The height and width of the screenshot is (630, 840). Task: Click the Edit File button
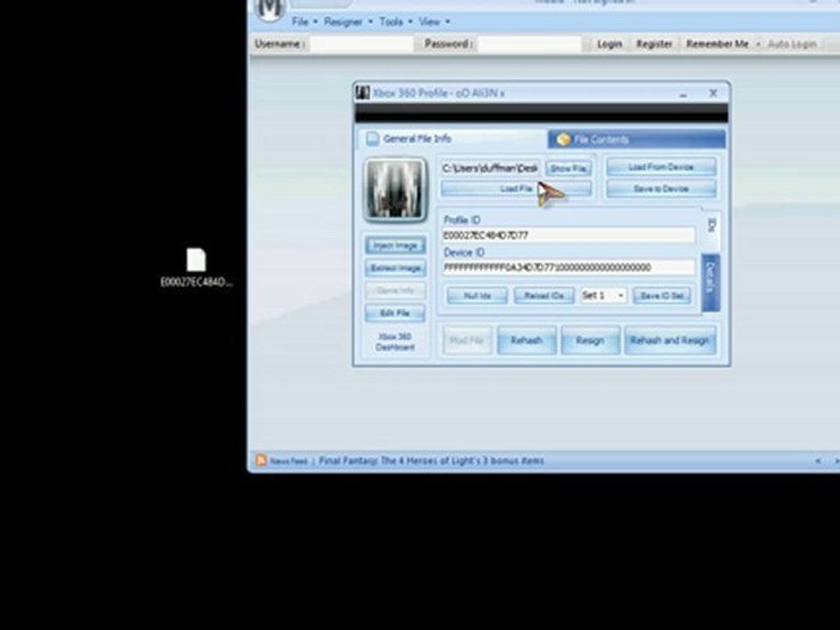(x=395, y=313)
